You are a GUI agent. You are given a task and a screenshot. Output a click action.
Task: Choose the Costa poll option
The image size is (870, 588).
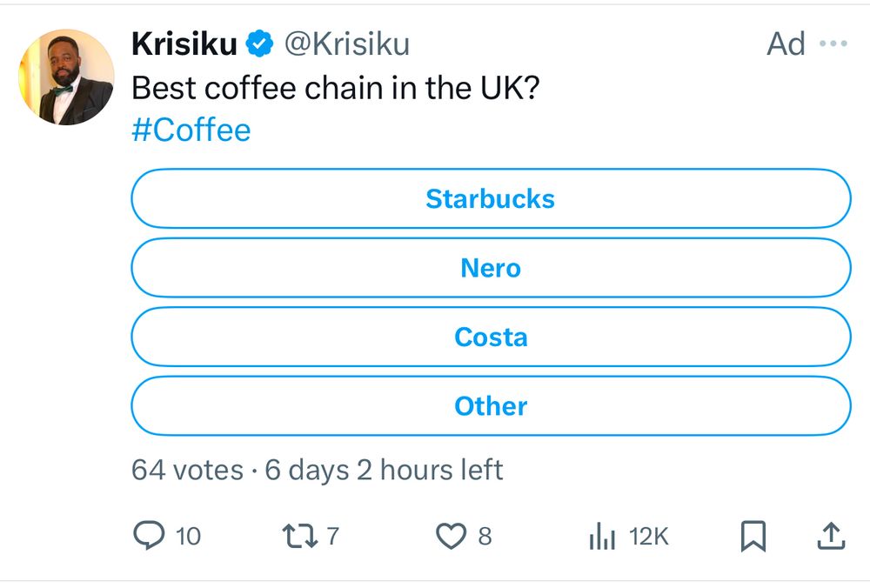coord(491,337)
